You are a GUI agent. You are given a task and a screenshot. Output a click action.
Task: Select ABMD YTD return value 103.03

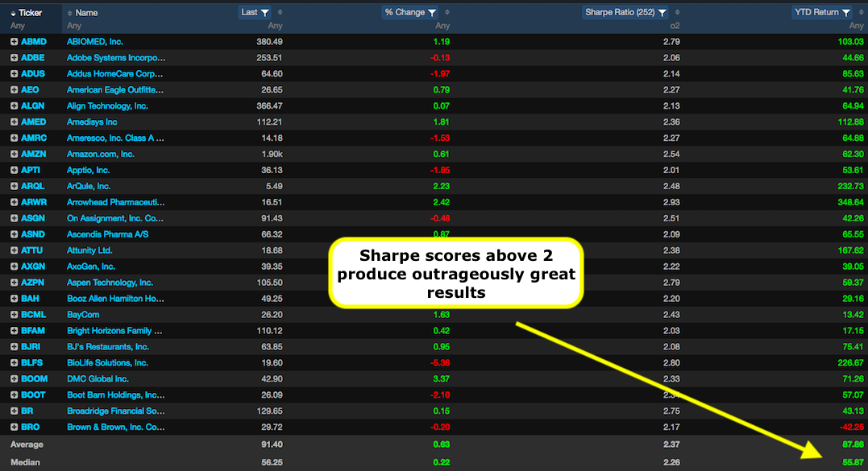(850, 41)
